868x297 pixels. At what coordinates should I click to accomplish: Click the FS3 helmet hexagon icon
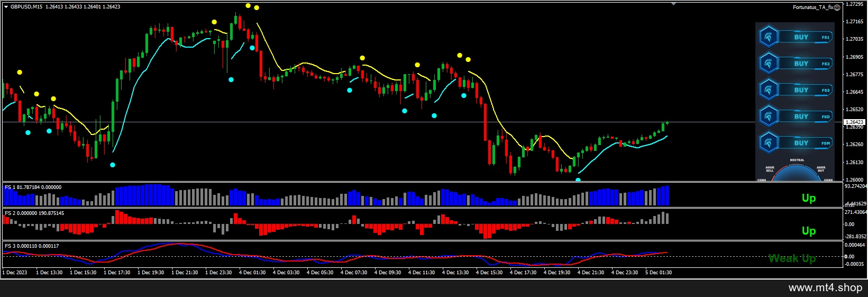pos(769,90)
